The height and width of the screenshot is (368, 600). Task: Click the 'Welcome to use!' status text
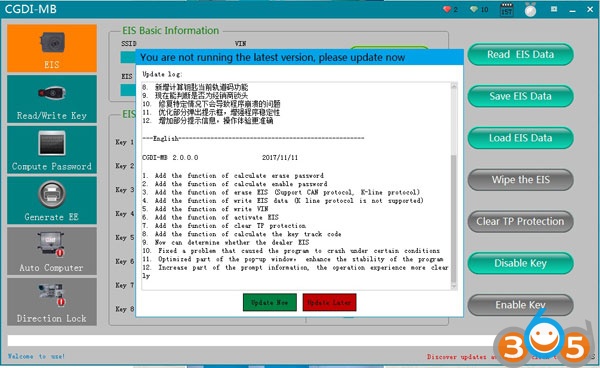(36, 356)
